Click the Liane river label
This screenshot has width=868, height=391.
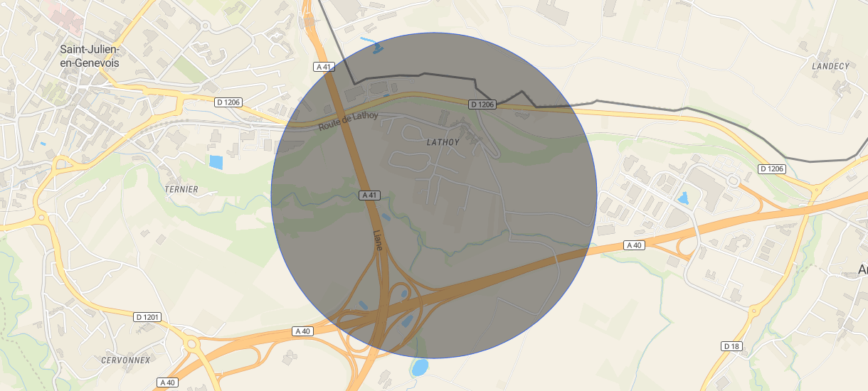point(378,240)
